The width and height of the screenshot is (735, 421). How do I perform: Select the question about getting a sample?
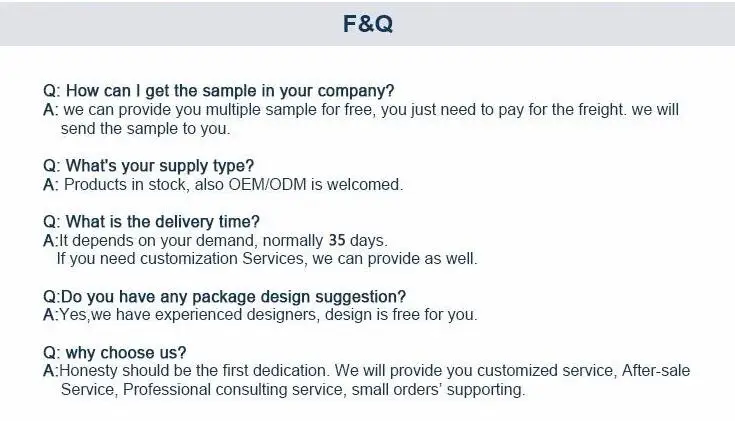pos(219,90)
